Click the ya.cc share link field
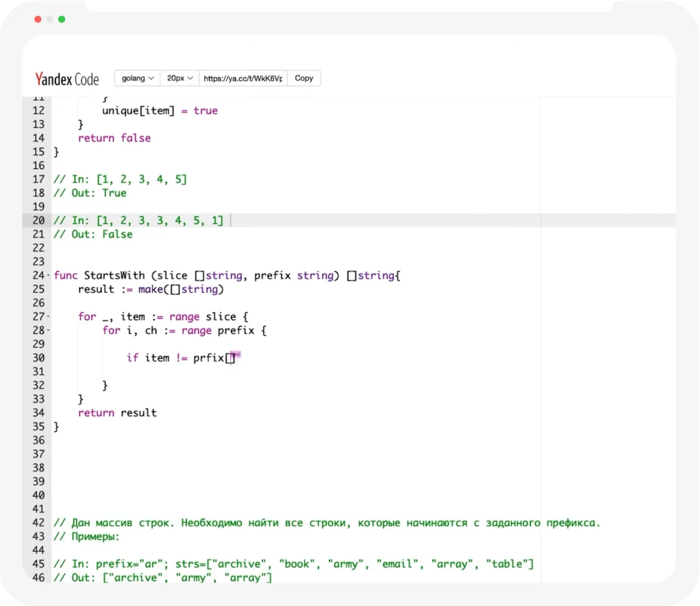 coord(243,78)
